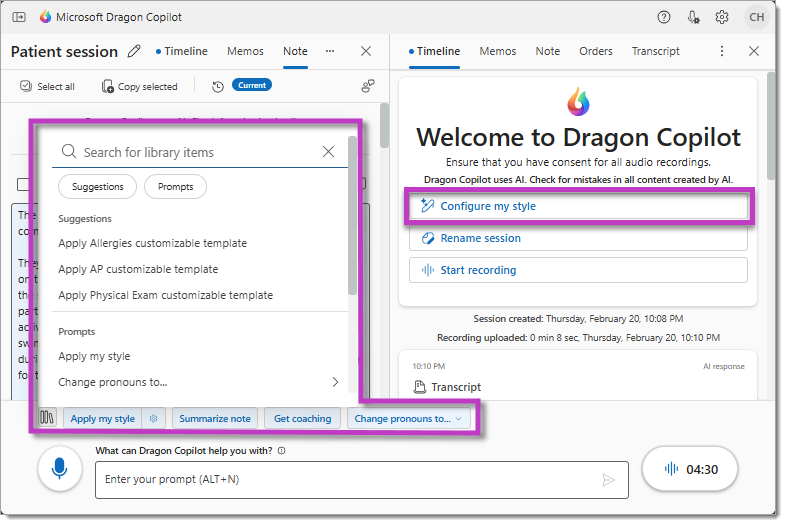Open the settings gear in the title bar

pos(722,17)
